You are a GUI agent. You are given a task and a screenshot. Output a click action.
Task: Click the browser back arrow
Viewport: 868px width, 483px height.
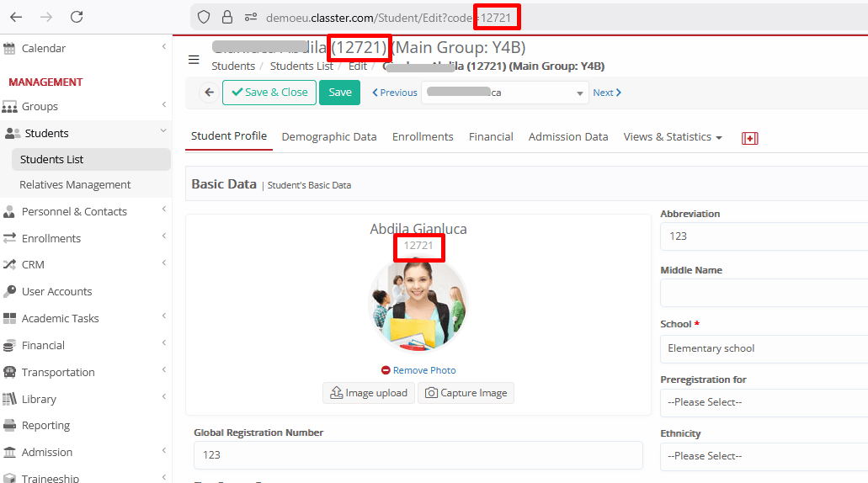click(16, 17)
